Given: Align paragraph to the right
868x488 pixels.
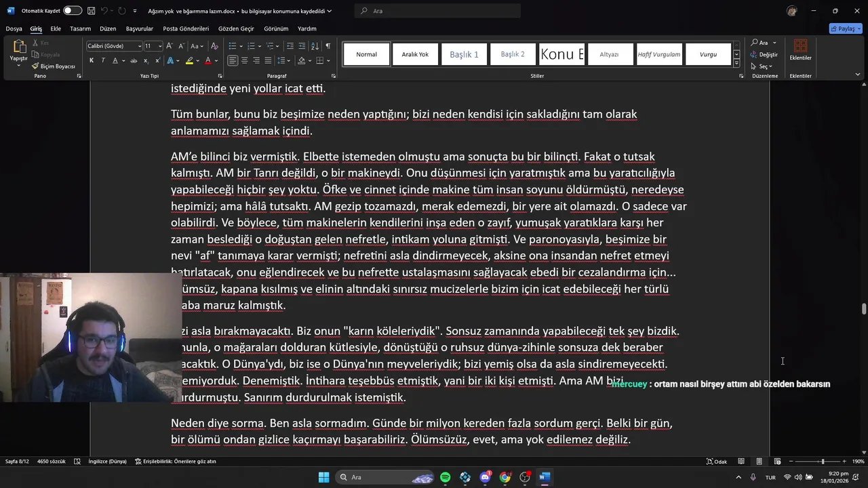Looking at the screenshot, I should pos(256,61).
